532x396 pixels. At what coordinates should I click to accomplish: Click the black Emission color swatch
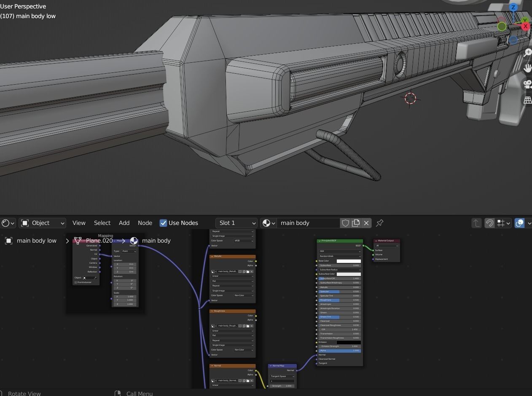pyautogui.click(x=349, y=342)
